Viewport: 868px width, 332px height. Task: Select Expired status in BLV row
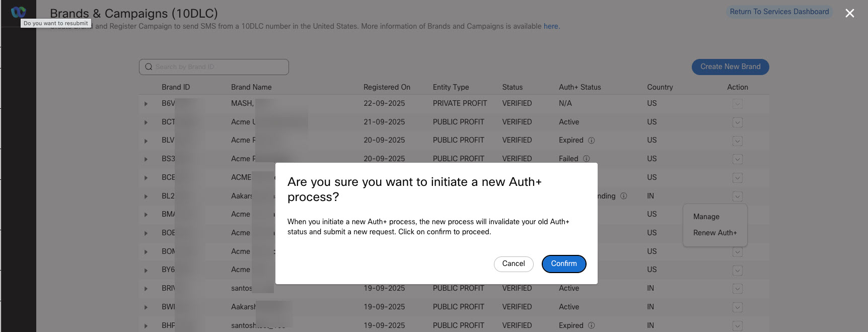(x=571, y=140)
